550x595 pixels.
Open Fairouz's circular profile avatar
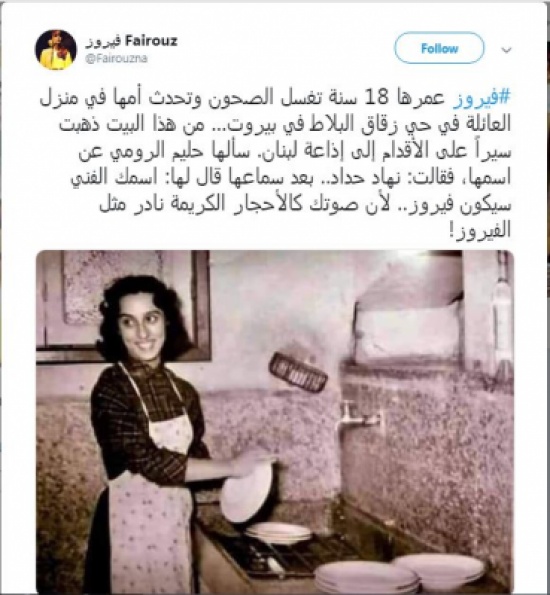tap(56, 50)
